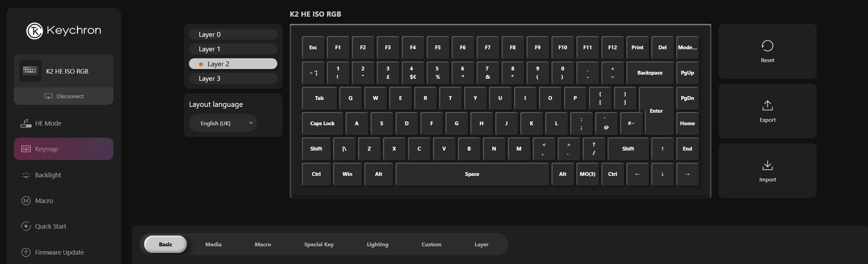
Task: Select the Win key
Action: (x=347, y=174)
